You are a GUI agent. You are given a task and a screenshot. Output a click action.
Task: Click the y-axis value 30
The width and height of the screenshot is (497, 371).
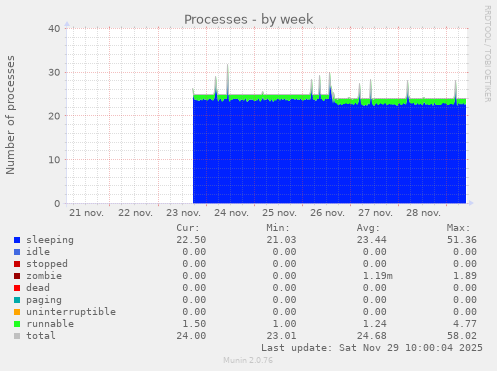[x=54, y=73]
